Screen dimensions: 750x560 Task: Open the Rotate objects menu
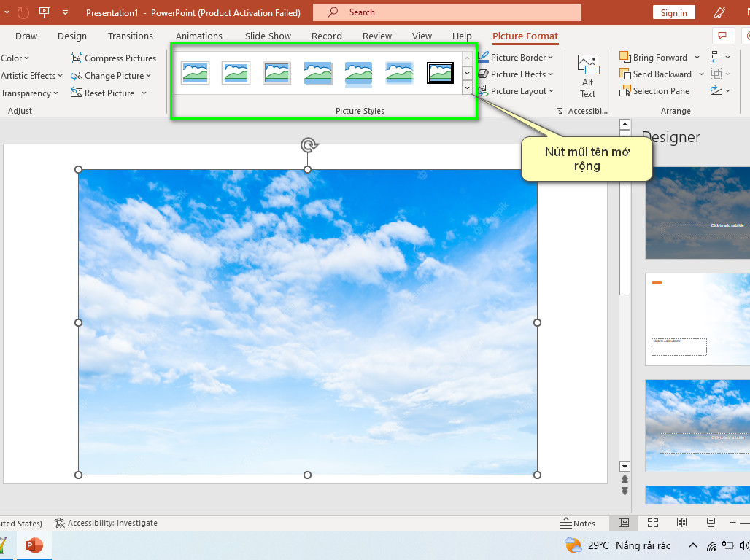720,90
